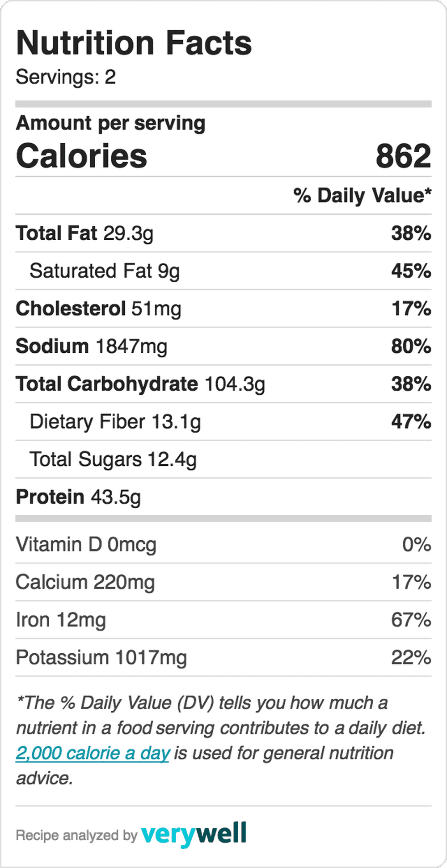This screenshot has height=868, width=447.
Task: Select the 80% sodium daily value
Action: (411, 346)
